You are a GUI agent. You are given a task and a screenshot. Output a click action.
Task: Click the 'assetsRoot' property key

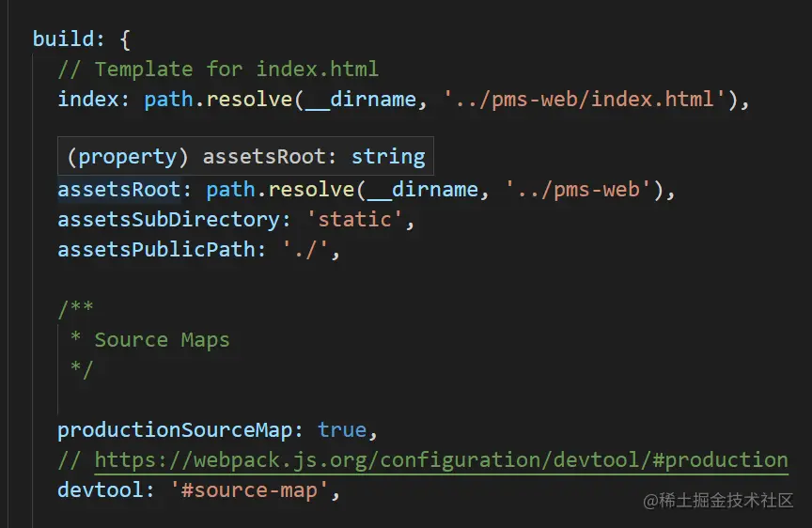point(119,190)
